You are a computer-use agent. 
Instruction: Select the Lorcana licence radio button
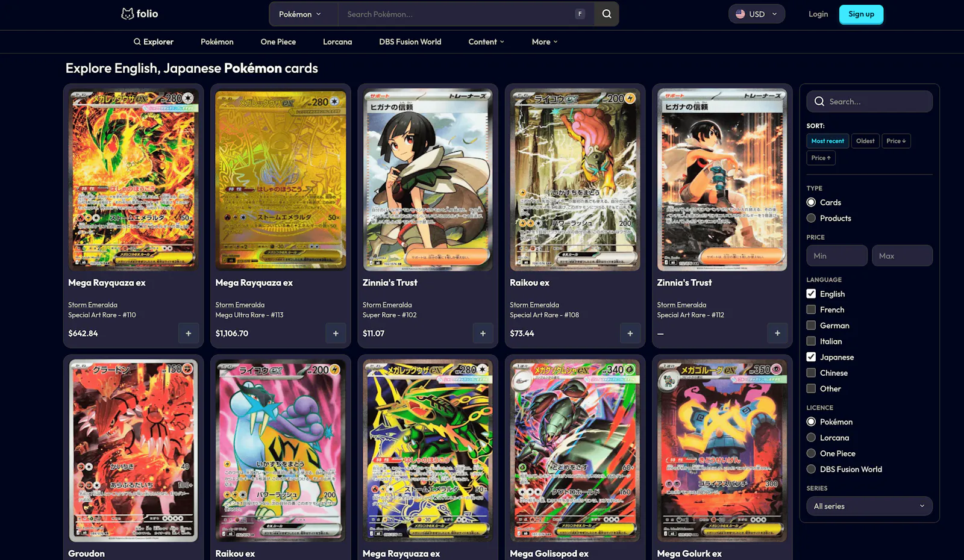tap(811, 438)
